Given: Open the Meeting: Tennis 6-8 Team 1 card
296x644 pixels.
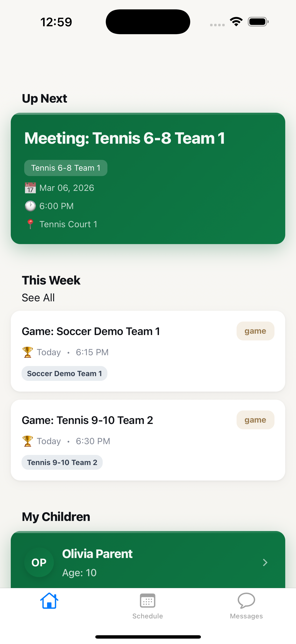Looking at the screenshot, I should tap(148, 178).
